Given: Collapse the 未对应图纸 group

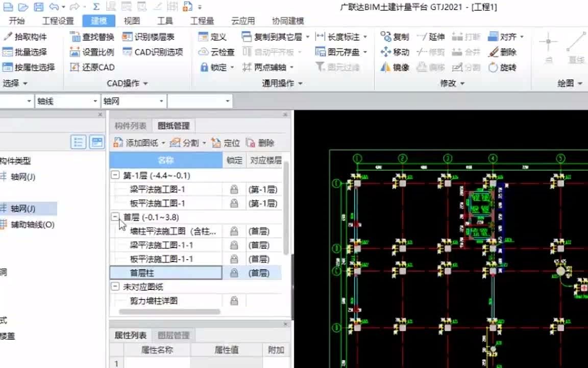Looking at the screenshot, I should (x=115, y=287).
